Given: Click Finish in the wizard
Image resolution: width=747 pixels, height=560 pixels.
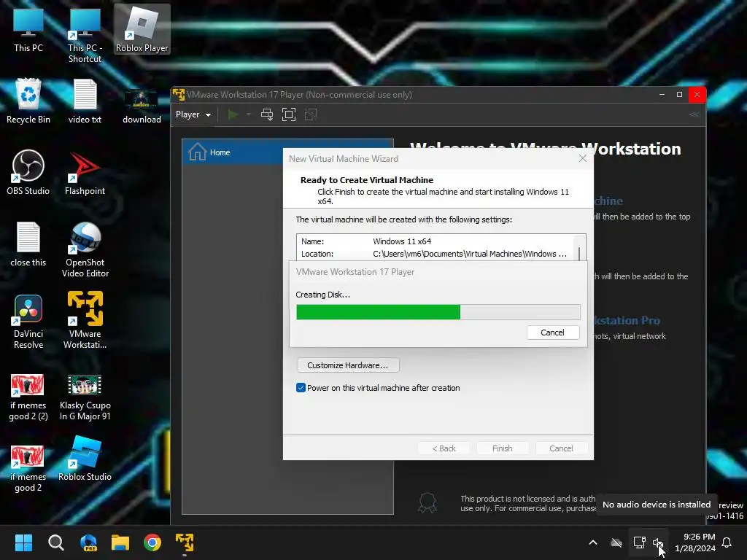Looking at the screenshot, I should point(502,448).
